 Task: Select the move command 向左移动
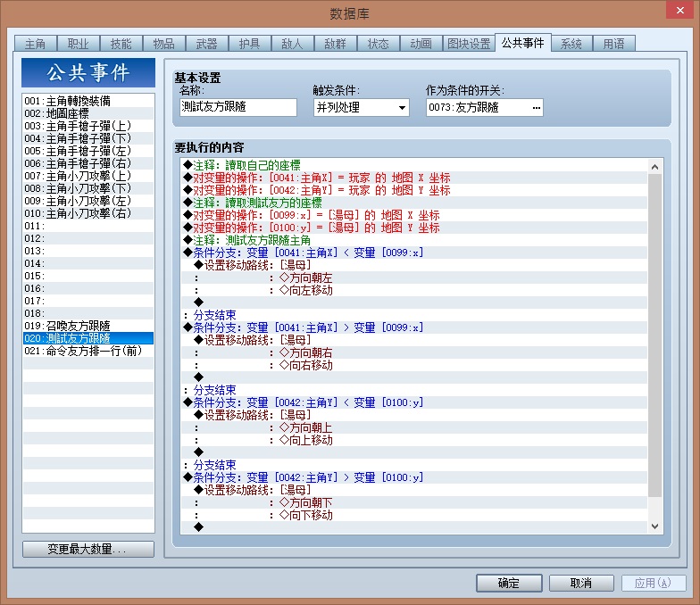[414, 290]
